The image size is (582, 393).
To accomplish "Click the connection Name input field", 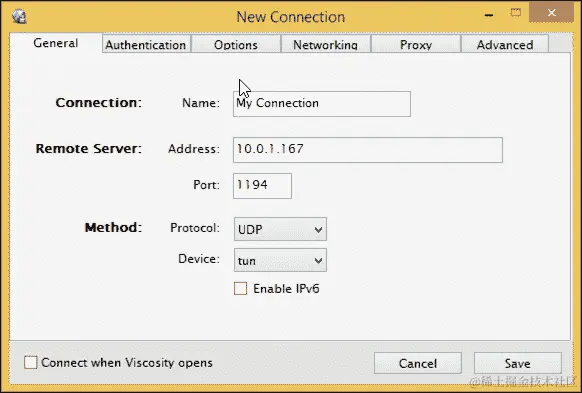I will tap(322, 104).
